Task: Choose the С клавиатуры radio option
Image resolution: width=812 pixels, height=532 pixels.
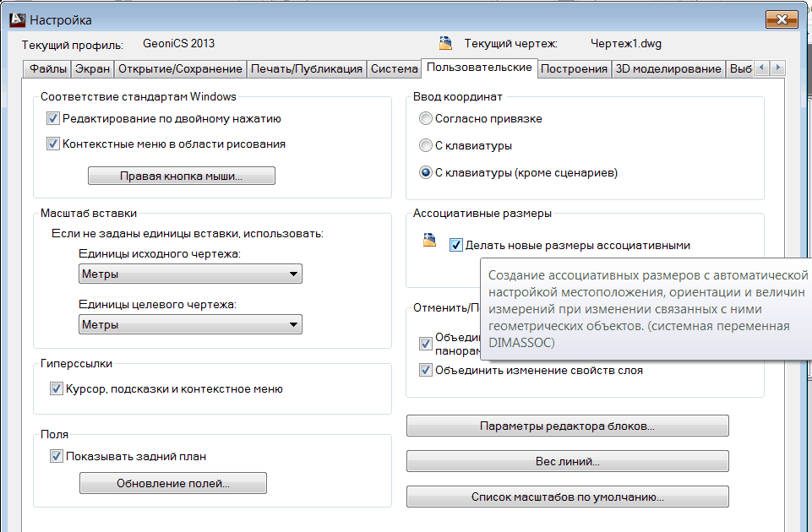Action: 426,146
